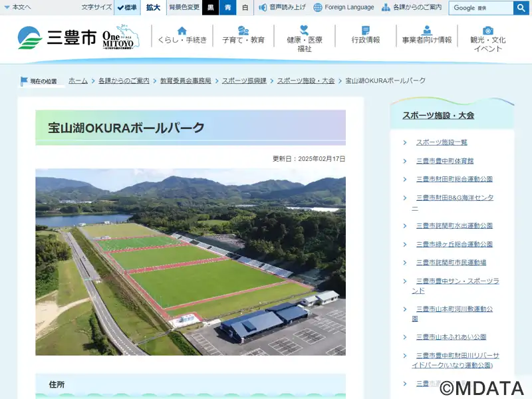Open the One MITOYO map logo
Image resolution: width=532 pixels, height=399 pixels.
(x=121, y=37)
